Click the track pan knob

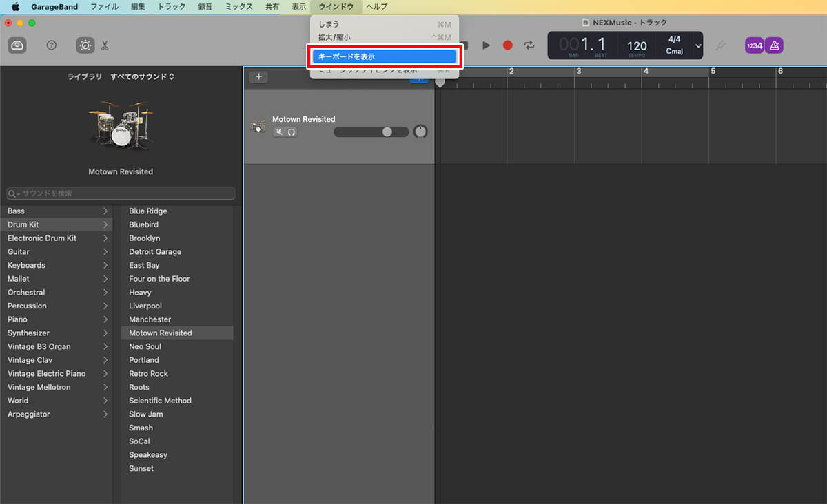420,132
